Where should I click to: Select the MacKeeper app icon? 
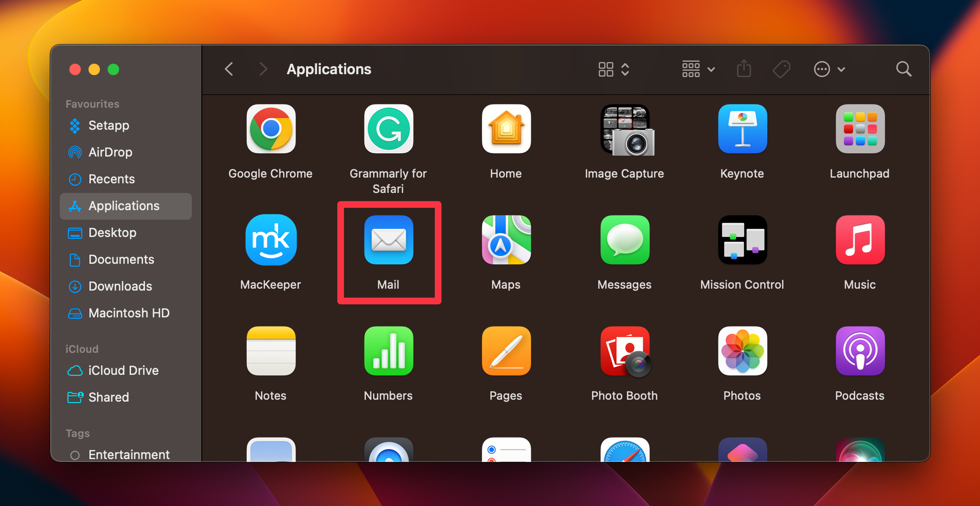[271, 240]
